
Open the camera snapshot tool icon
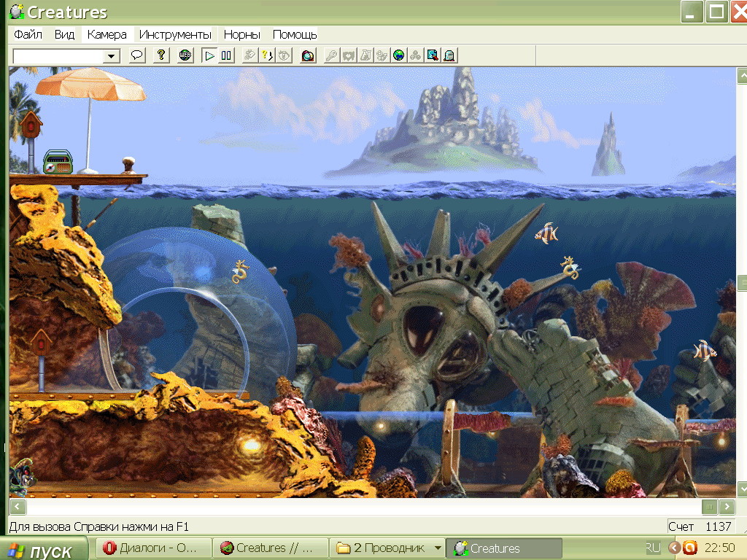pos(309,55)
